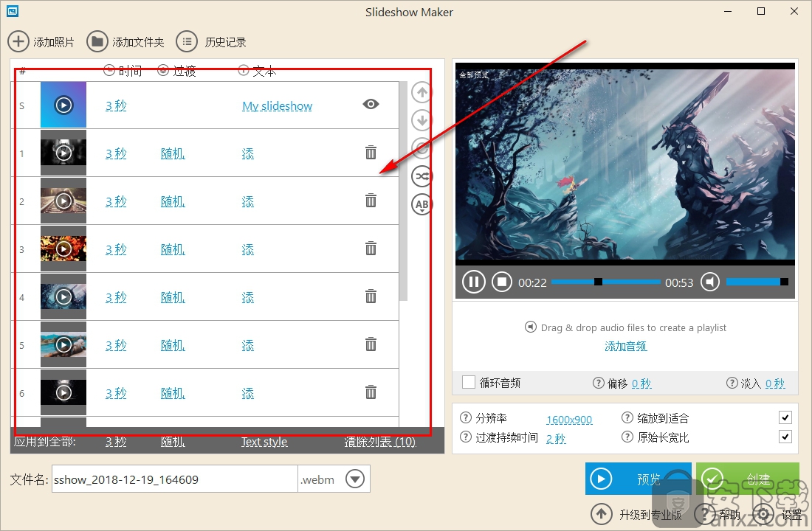Viewport: 812px width, 531px height.
Task: Sort slides with the AB icon
Action: click(422, 204)
